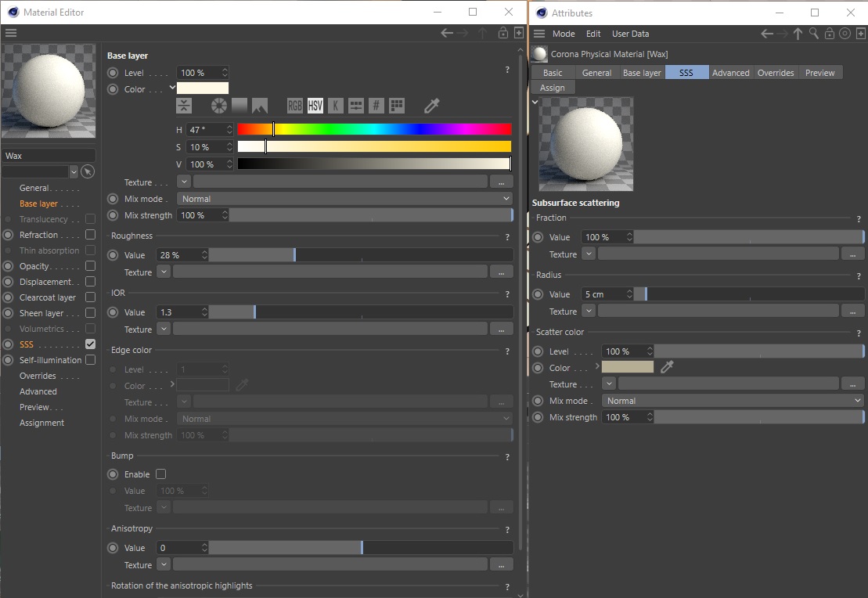Go back in Attributes history
868x598 pixels.
click(767, 34)
